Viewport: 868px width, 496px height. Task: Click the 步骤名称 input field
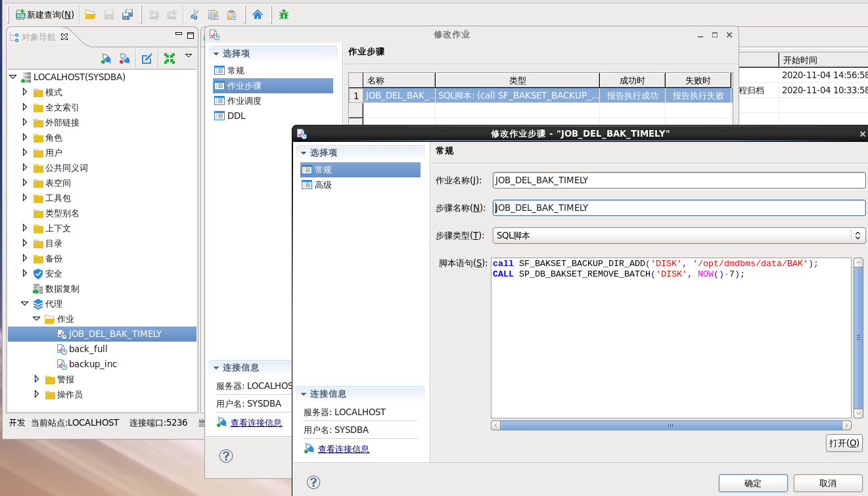pos(679,208)
